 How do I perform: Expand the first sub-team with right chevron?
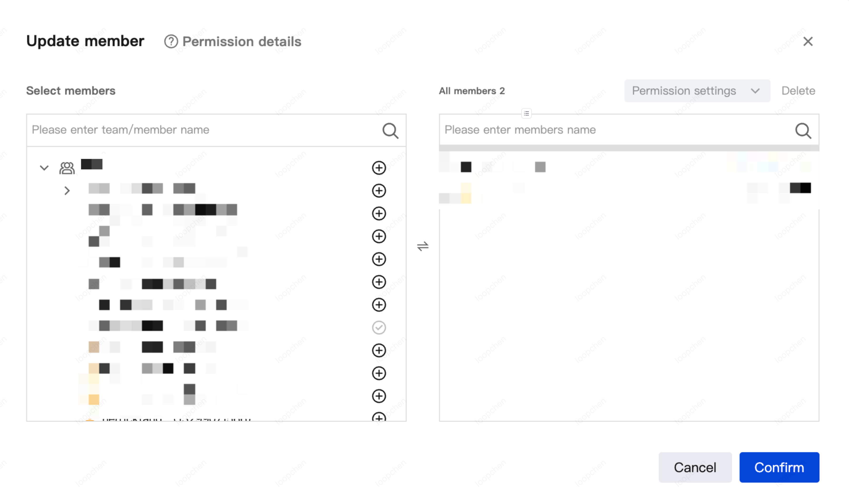[67, 190]
